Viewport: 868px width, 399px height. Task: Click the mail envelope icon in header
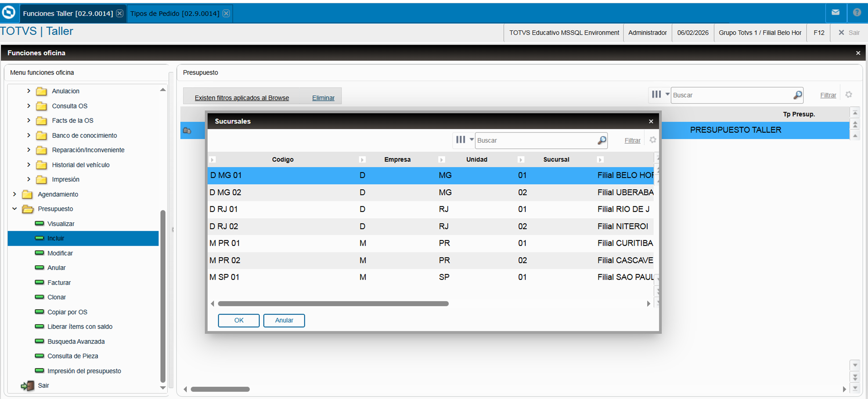[x=835, y=13]
